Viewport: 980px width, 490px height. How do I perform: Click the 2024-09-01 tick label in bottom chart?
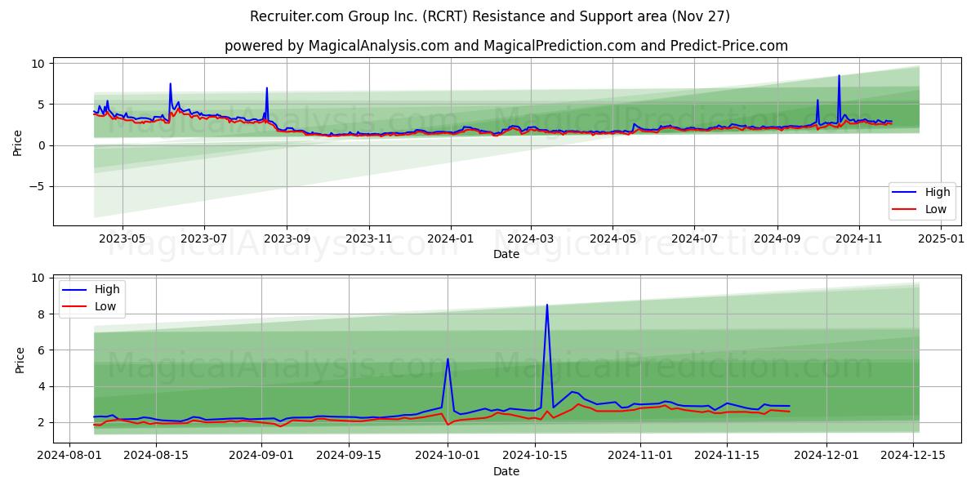pyautogui.click(x=261, y=457)
